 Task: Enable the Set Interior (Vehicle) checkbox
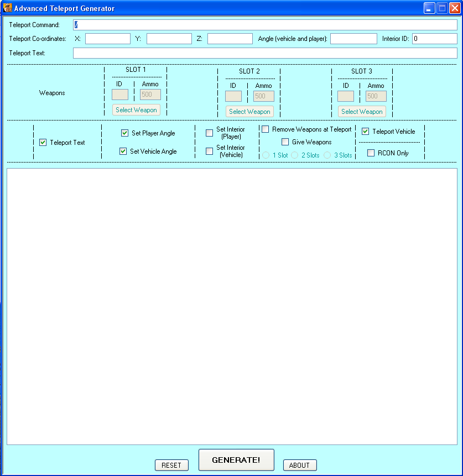coord(209,151)
